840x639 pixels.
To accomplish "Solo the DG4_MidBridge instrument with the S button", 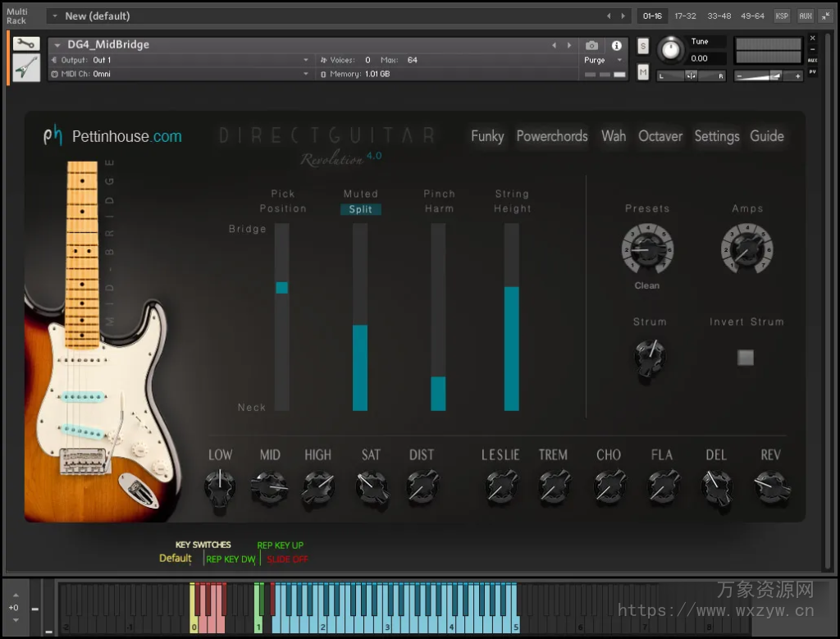I will tap(642, 46).
